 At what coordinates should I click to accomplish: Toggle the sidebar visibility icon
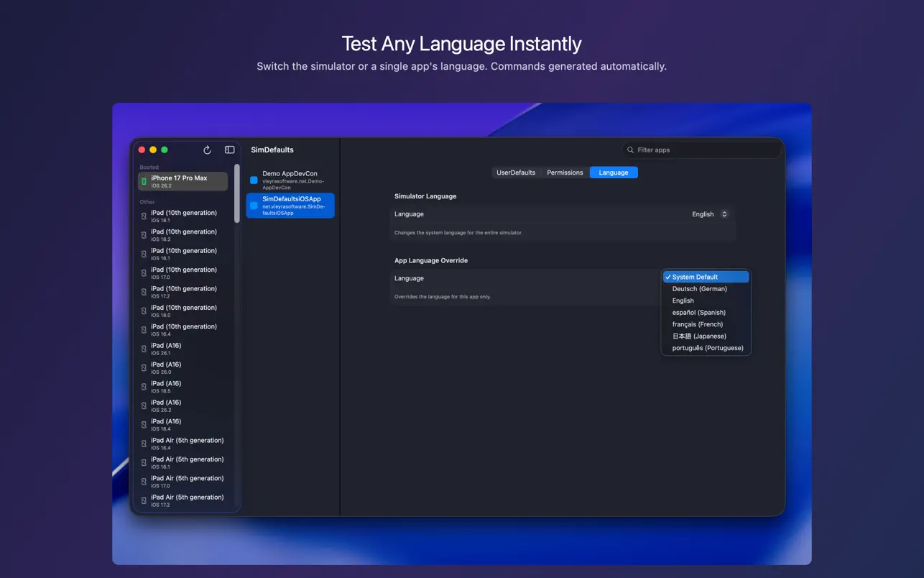tap(229, 150)
